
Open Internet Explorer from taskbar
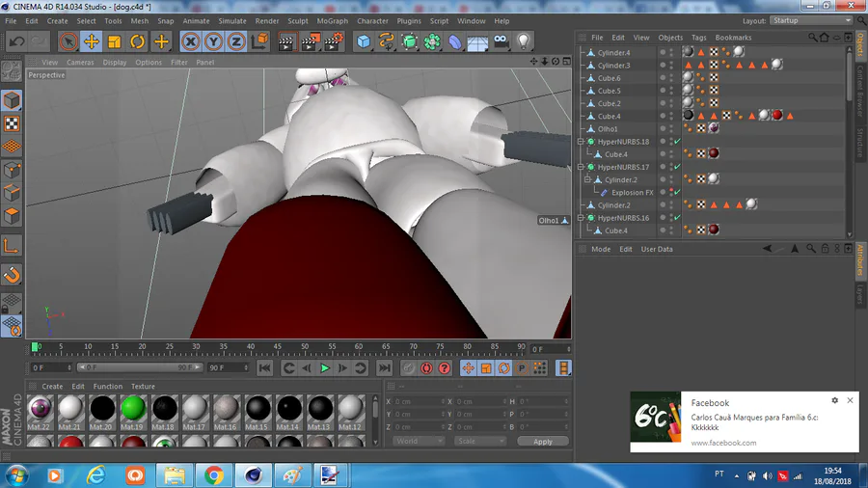click(96, 475)
